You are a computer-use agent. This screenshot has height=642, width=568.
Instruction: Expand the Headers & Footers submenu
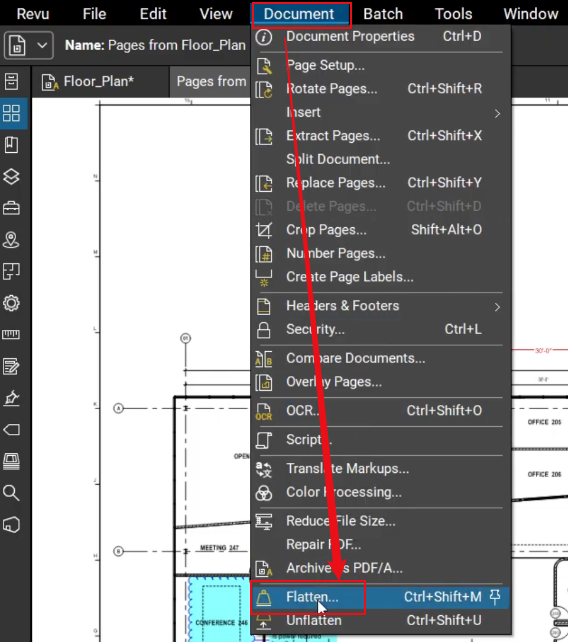coord(380,306)
